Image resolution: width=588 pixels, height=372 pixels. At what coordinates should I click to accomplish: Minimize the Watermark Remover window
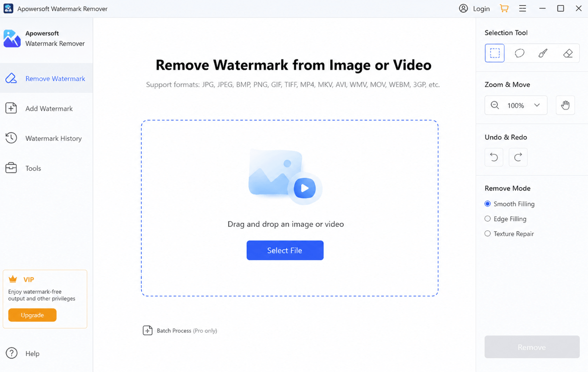click(x=542, y=8)
